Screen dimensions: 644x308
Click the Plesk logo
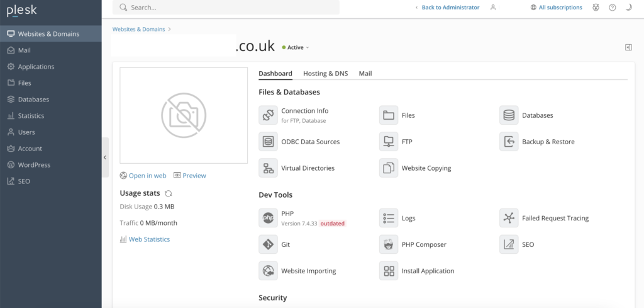22,11
